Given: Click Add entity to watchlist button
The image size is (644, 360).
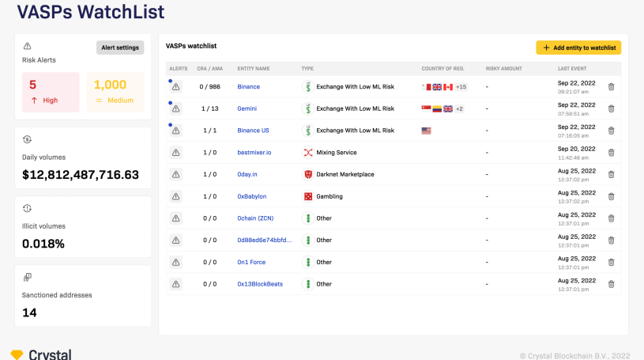Looking at the screenshot, I should [578, 47].
